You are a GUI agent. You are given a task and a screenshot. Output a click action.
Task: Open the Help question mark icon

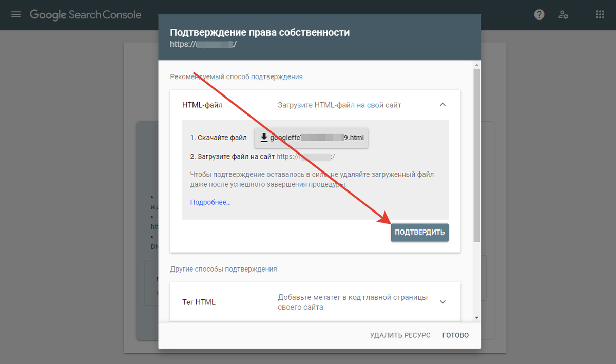[539, 15]
